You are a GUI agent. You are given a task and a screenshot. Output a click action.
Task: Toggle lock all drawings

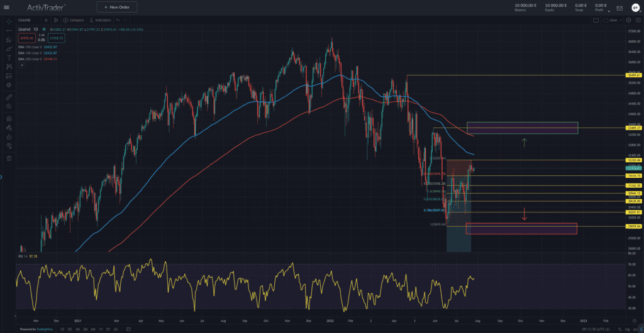(9, 136)
